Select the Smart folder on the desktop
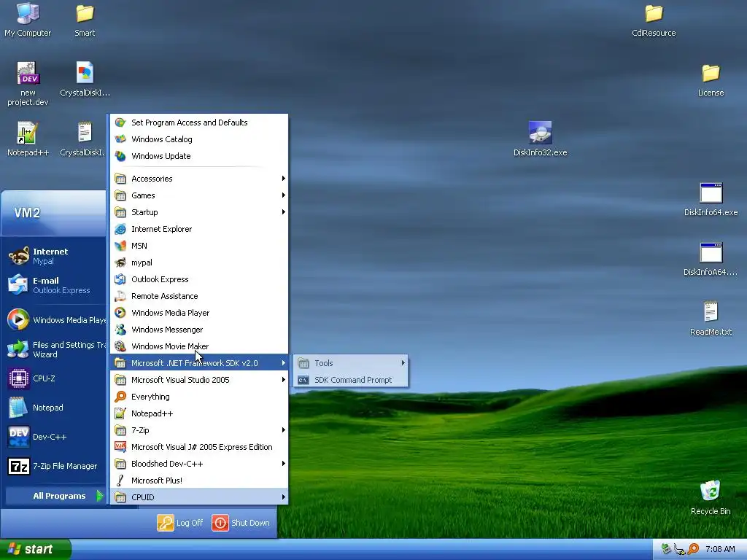Screen dimensions: 747x560 (x=85, y=20)
